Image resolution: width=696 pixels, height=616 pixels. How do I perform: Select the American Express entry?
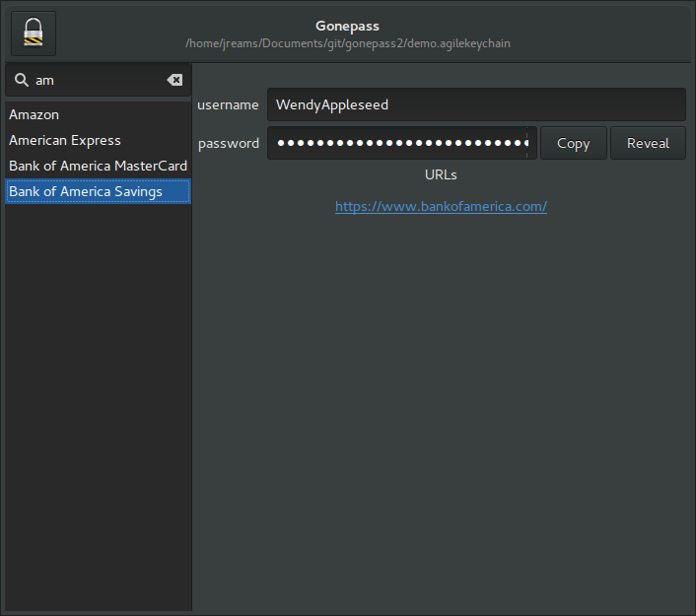click(99, 140)
